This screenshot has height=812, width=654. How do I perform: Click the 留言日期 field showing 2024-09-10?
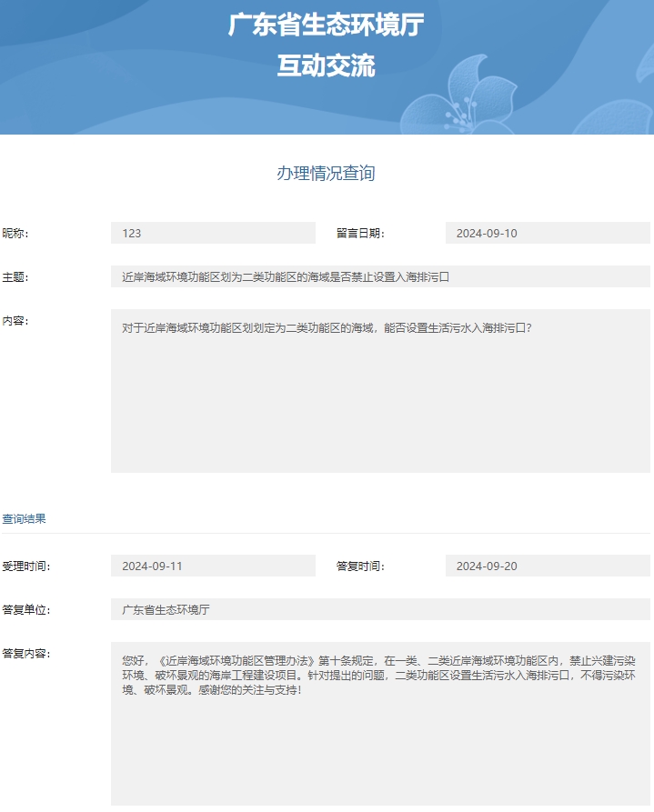[x=548, y=233]
